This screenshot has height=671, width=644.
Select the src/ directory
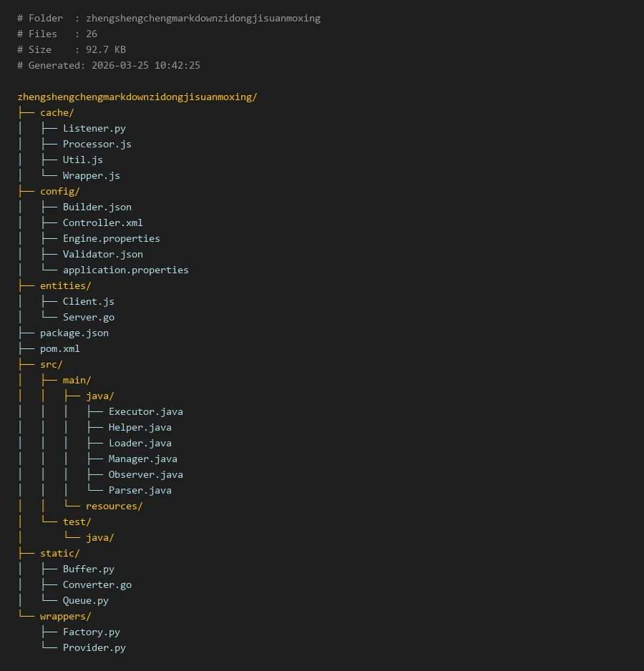pyautogui.click(x=51, y=364)
